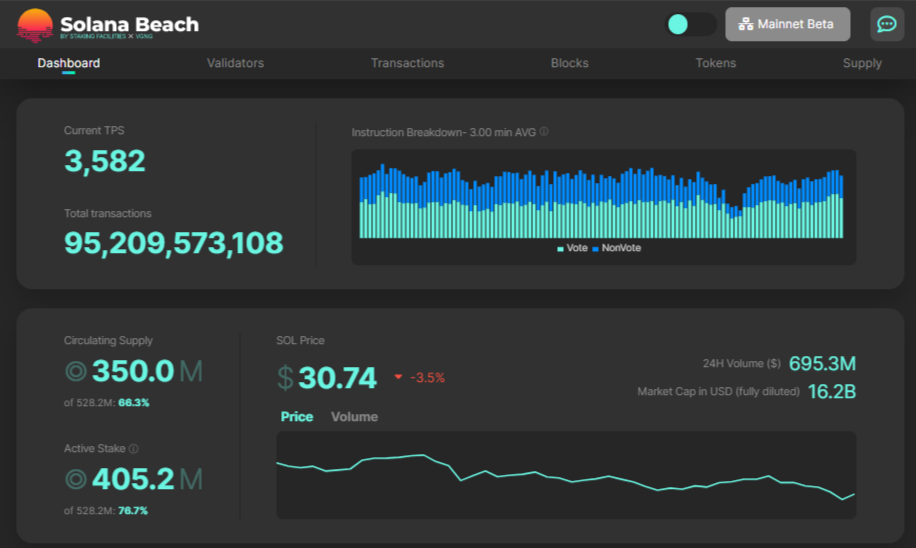Image resolution: width=916 pixels, height=548 pixels.
Task: Click the Solana Beach title text
Action: (130, 25)
